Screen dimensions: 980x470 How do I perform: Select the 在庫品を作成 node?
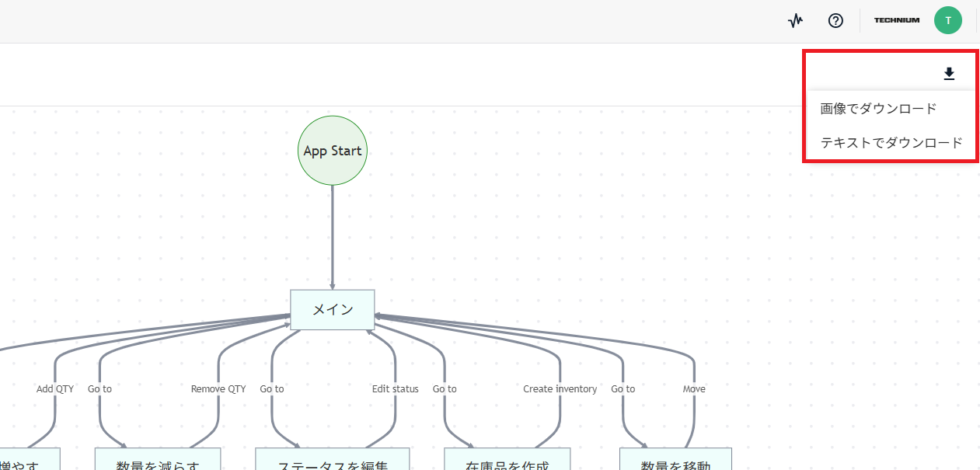(507, 460)
